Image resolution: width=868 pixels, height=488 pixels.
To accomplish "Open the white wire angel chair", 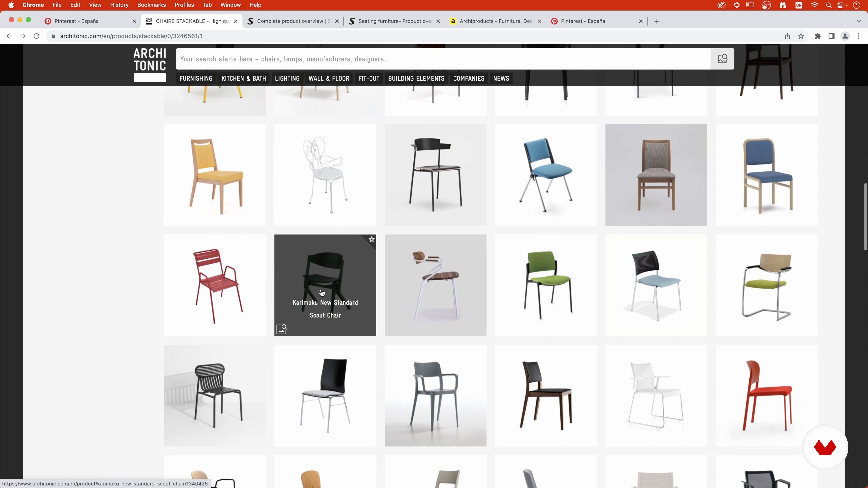I will point(325,175).
